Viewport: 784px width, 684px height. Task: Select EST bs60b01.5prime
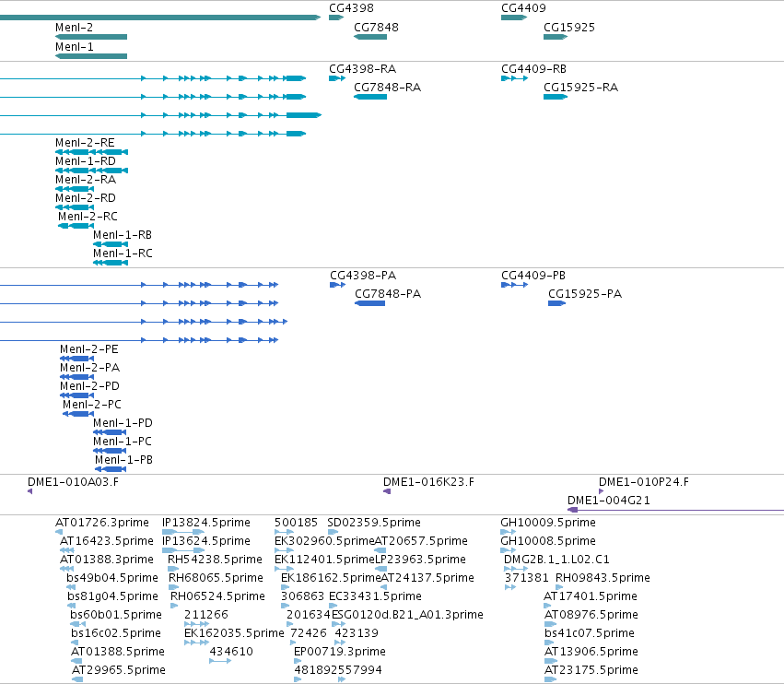click(x=77, y=624)
